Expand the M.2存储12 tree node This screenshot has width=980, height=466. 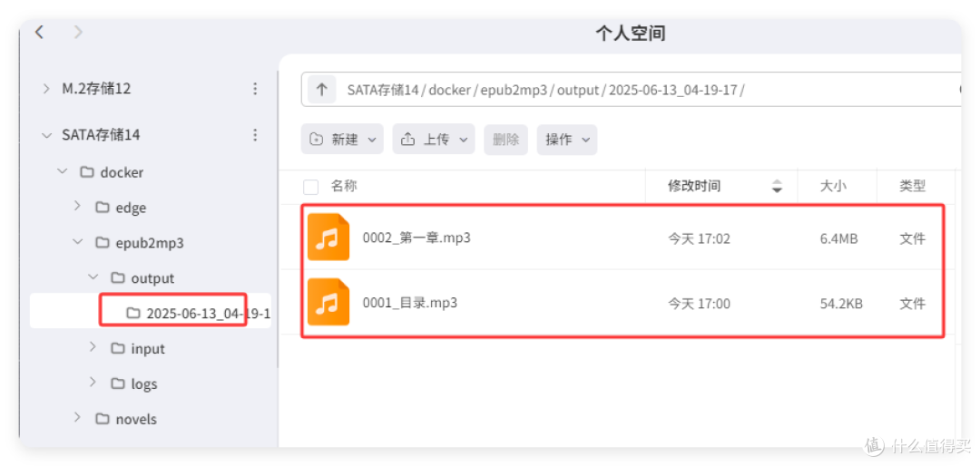[x=45, y=89]
